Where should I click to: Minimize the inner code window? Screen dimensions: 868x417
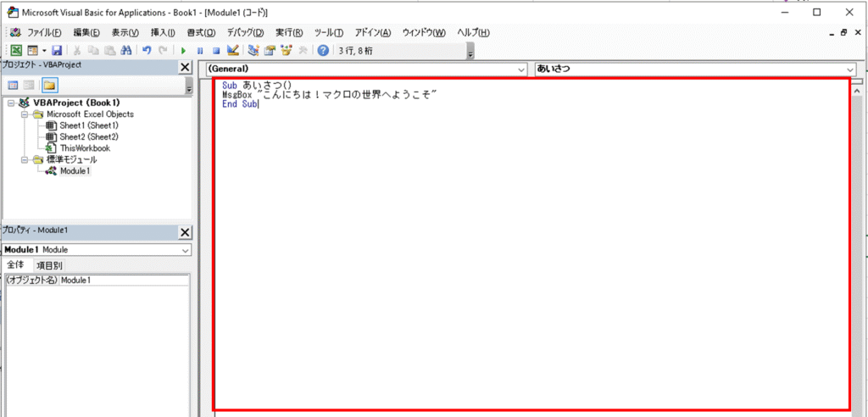click(x=832, y=33)
